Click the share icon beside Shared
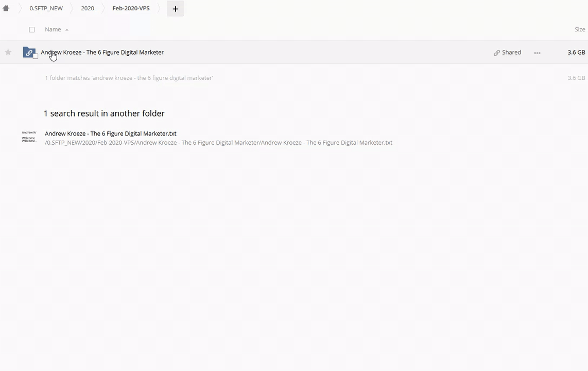 496,53
